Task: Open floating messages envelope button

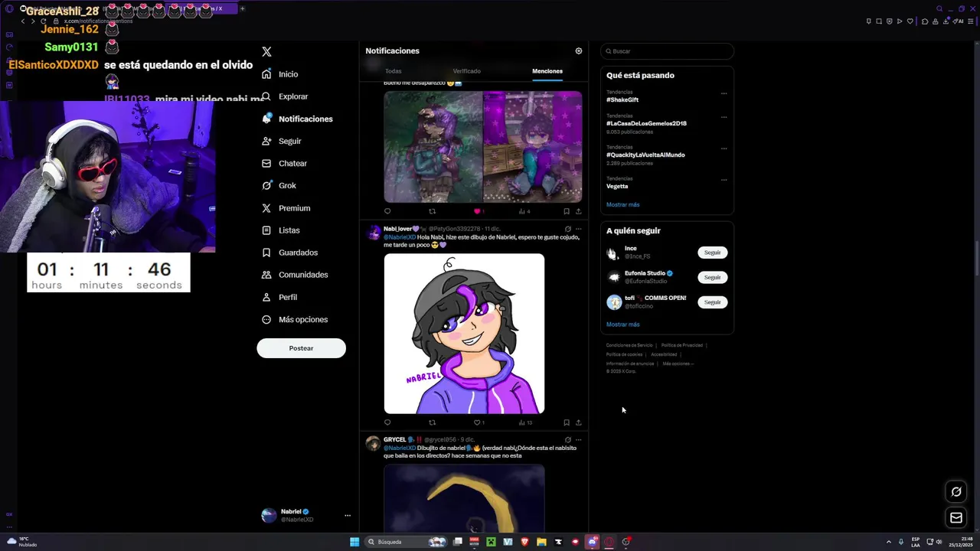Action: (956, 518)
